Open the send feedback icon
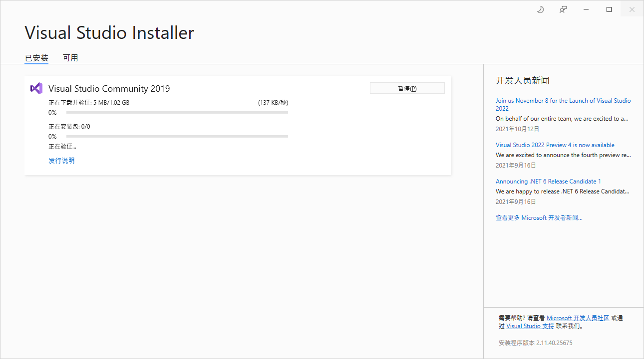This screenshot has height=359, width=644. coord(563,9)
